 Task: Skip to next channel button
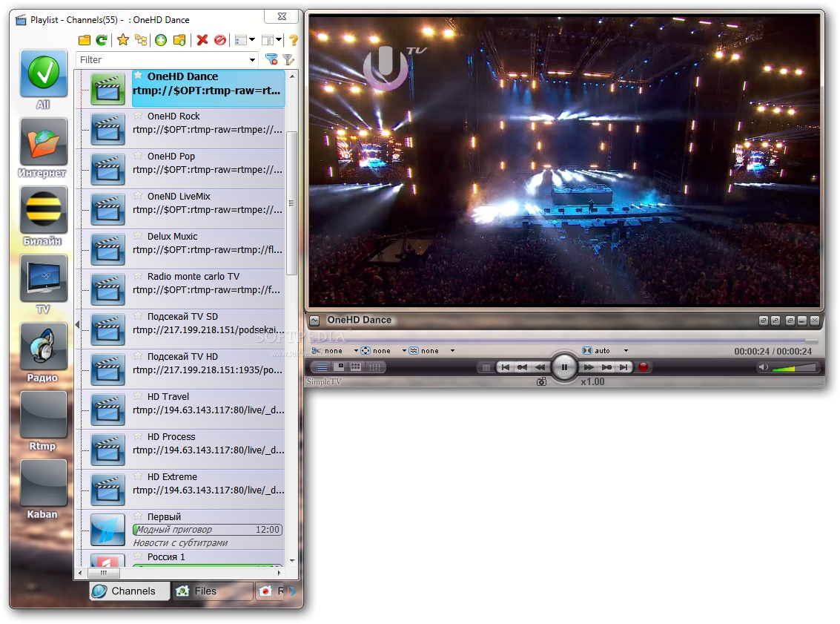click(x=624, y=367)
